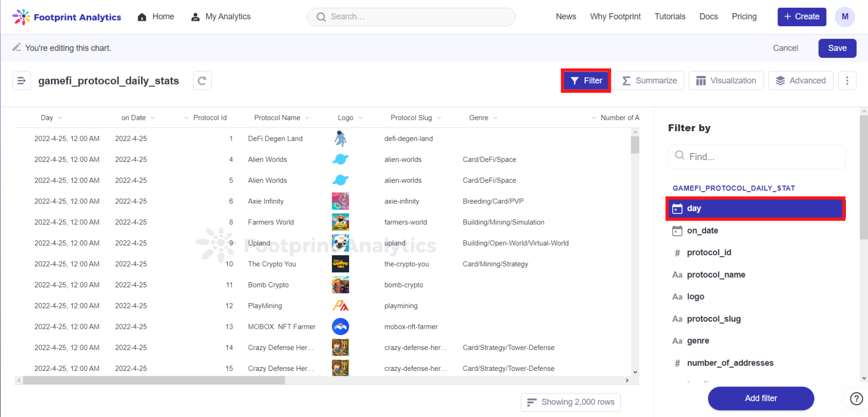Open the Tutorials link

coord(670,17)
